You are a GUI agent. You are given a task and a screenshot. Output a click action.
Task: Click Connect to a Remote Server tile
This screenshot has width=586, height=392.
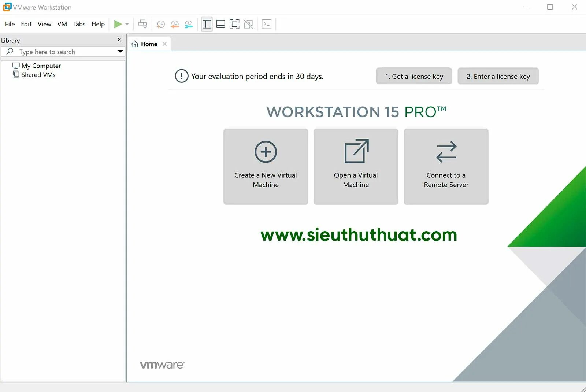pyautogui.click(x=446, y=166)
